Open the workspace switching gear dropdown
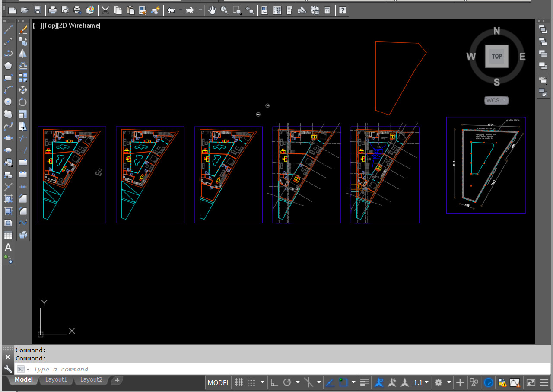The width and height of the screenshot is (553, 392). [442, 382]
